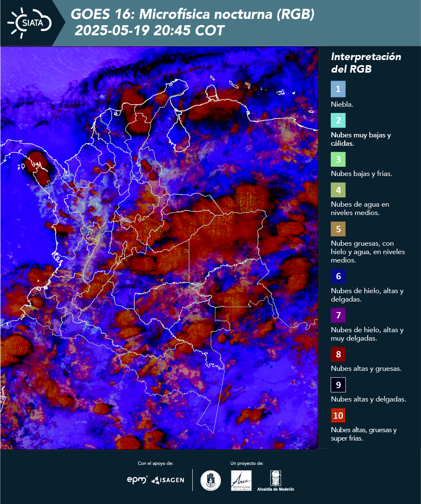The image size is (421, 504).
Task: Click the Área Metropolitana logo
Action: [241, 480]
